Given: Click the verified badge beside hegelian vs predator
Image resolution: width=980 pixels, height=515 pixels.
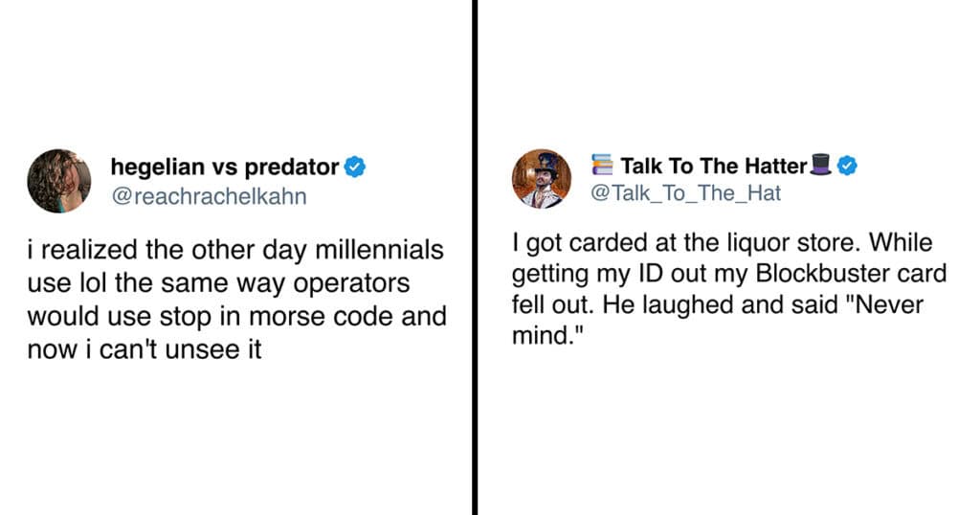Looking at the screenshot, I should tap(355, 167).
